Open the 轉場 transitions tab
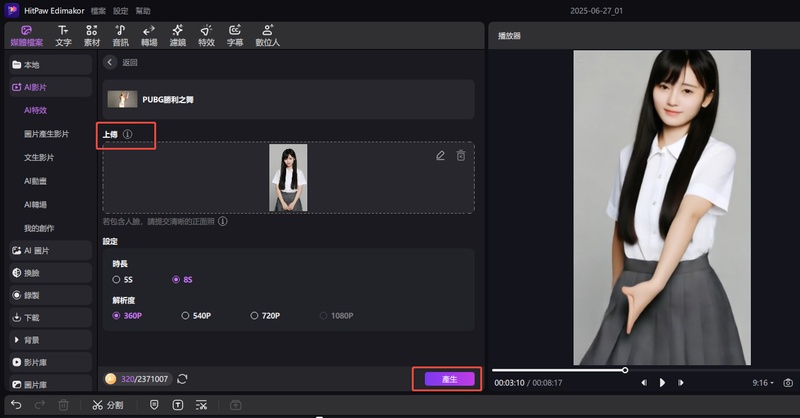 coord(149,36)
